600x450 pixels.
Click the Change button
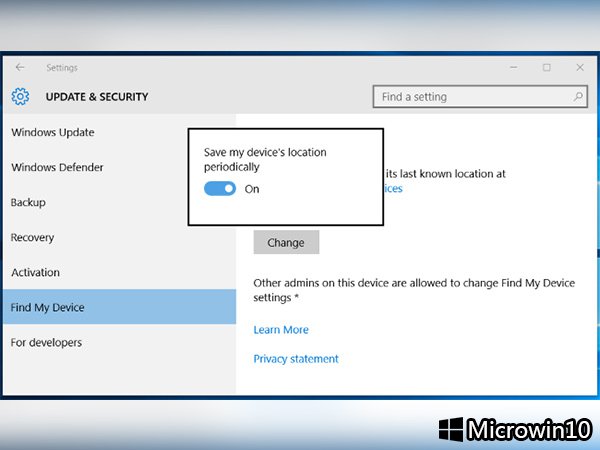point(286,242)
